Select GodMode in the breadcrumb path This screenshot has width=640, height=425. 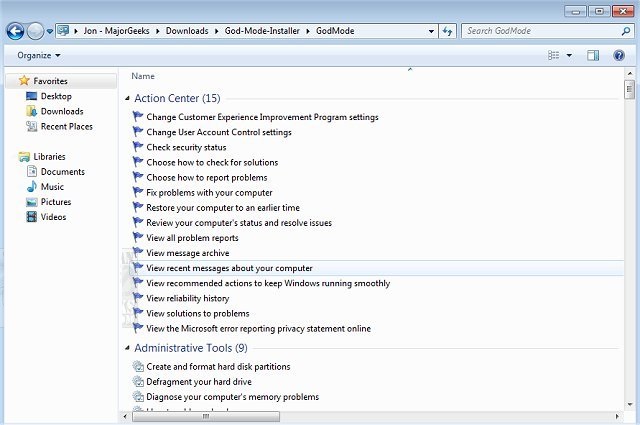pos(335,31)
